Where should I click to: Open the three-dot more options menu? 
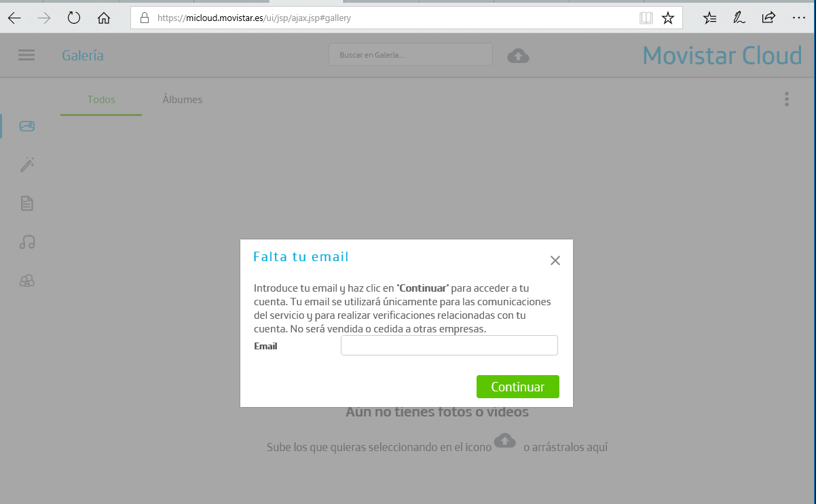pyautogui.click(x=786, y=100)
